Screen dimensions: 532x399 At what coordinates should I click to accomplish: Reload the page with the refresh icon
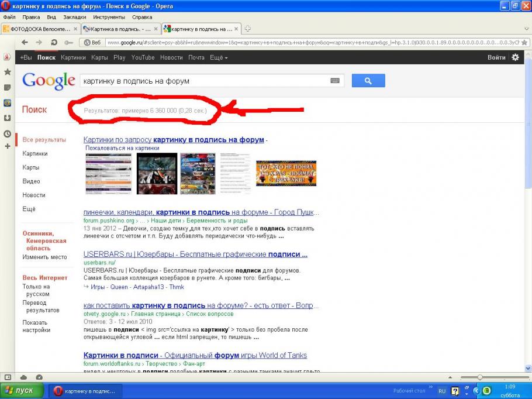[x=54, y=42]
